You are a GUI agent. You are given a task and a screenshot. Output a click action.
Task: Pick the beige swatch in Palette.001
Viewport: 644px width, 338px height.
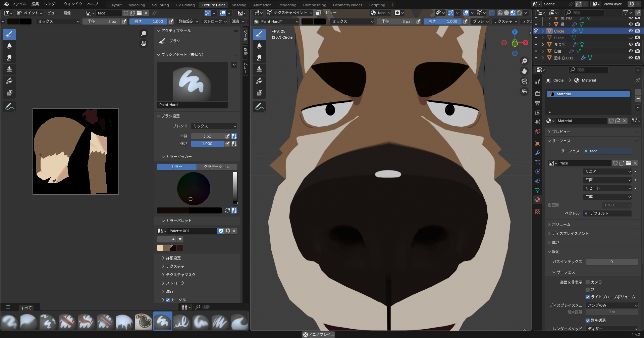160,248
